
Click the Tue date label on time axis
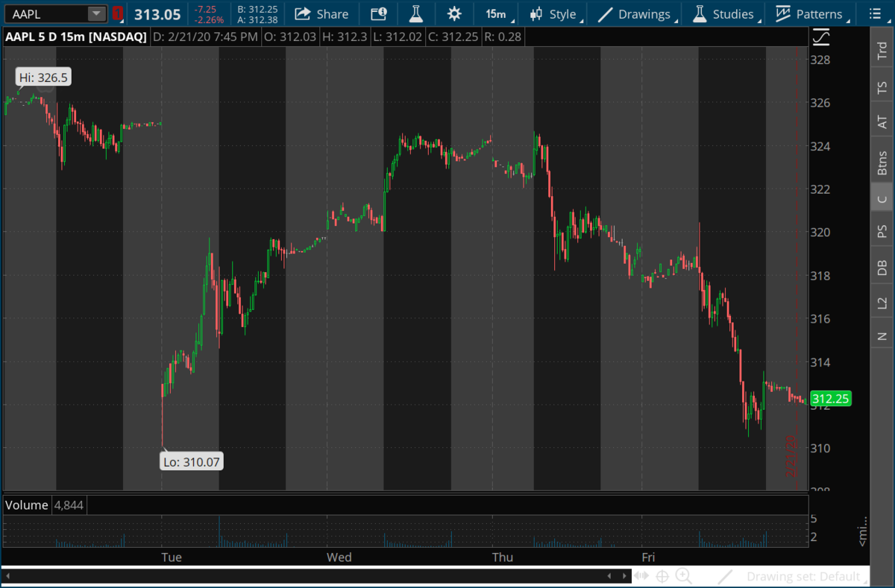point(172,557)
